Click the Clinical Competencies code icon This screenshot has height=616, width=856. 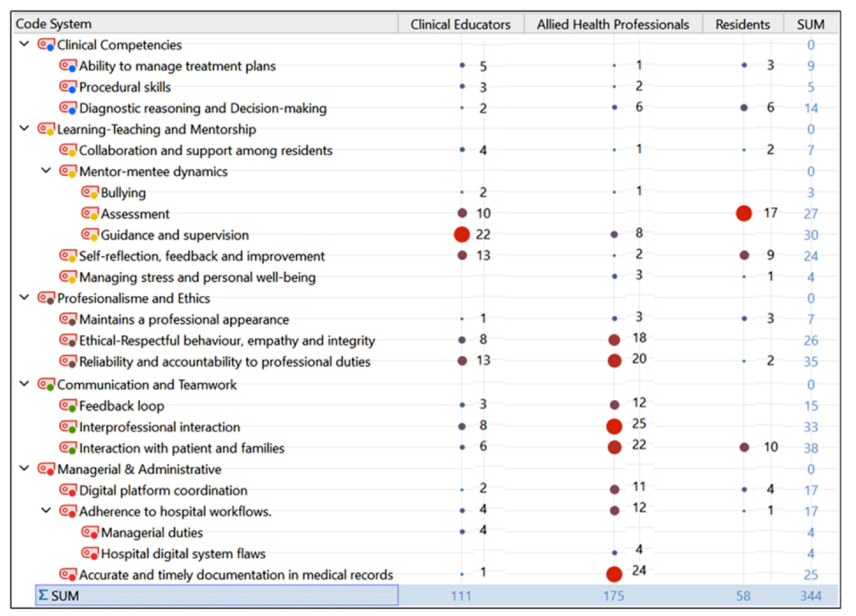coord(46,45)
